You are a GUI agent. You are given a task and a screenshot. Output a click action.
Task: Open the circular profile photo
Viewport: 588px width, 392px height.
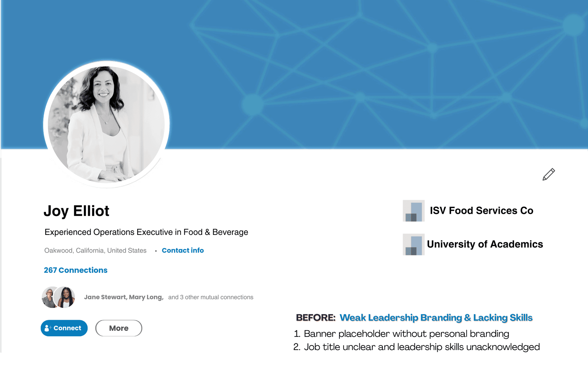[106, 124]
